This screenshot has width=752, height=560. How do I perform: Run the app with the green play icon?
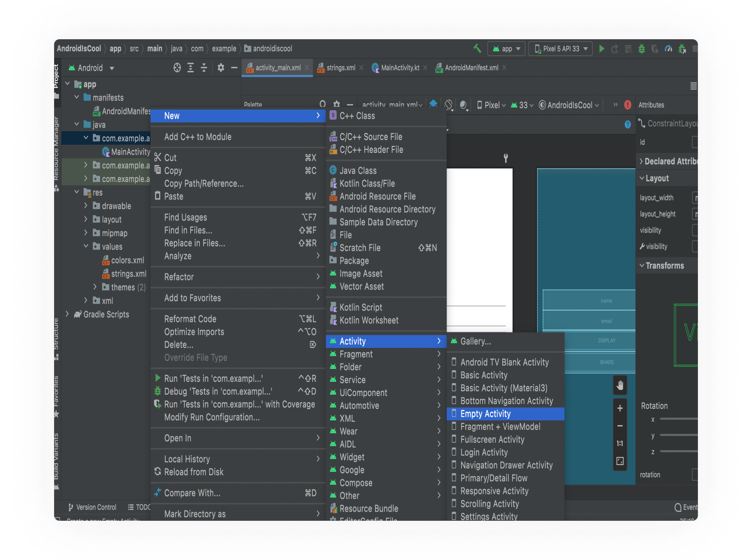(602, 48)
